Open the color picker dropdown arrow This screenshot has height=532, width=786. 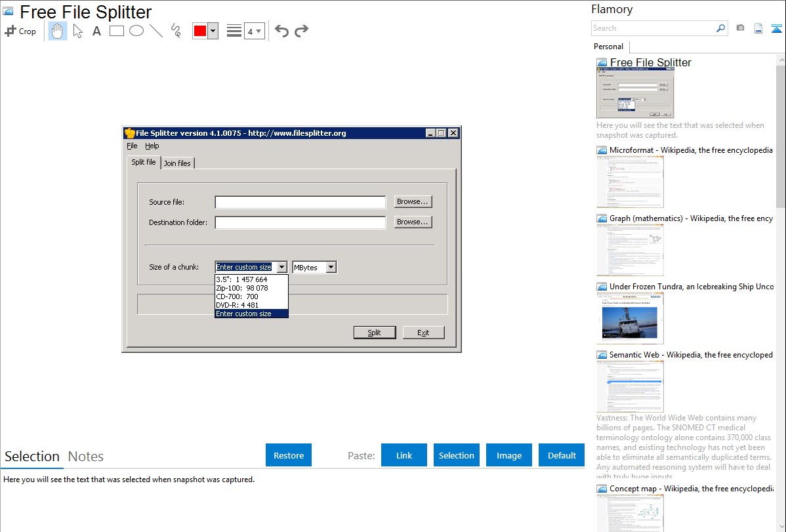click(x=213, y=31)
